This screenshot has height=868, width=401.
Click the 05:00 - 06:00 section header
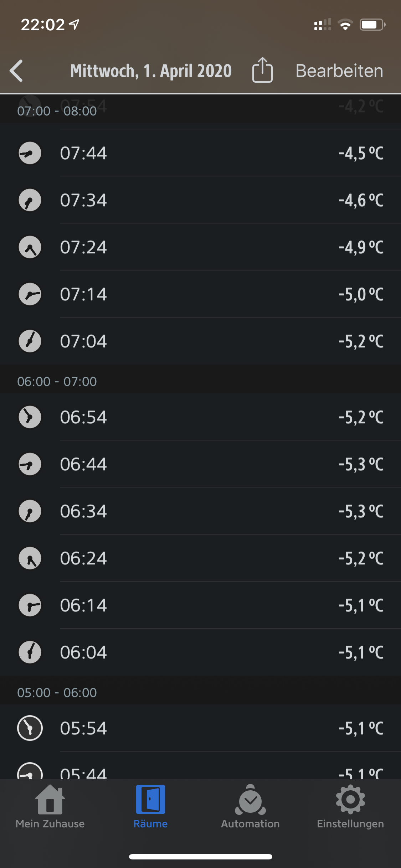pos(57,693)
